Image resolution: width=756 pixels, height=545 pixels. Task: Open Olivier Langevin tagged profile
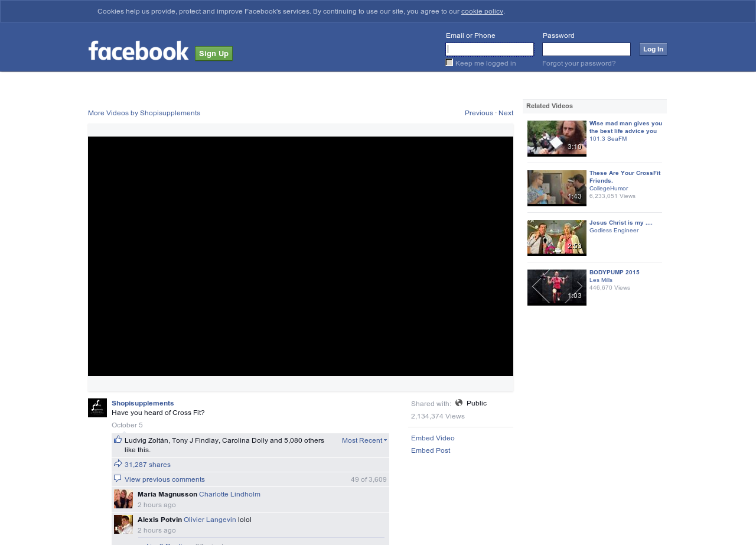(210, 520)
